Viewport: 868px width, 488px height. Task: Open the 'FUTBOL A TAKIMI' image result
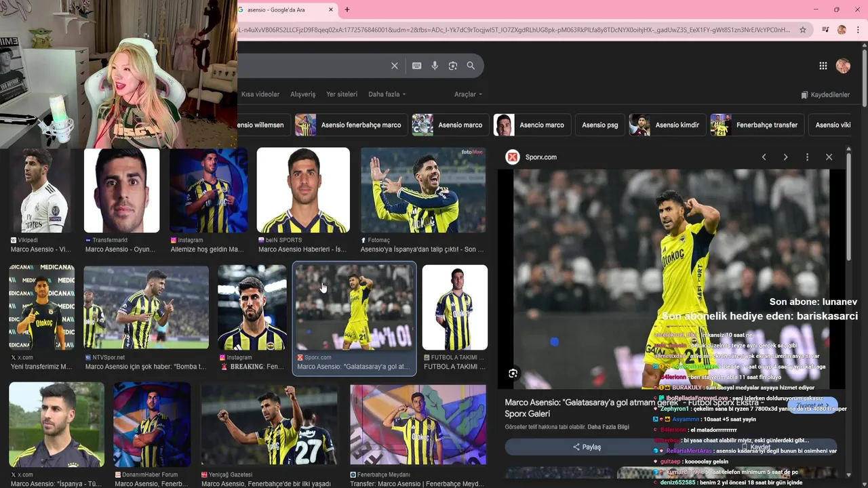454,308
